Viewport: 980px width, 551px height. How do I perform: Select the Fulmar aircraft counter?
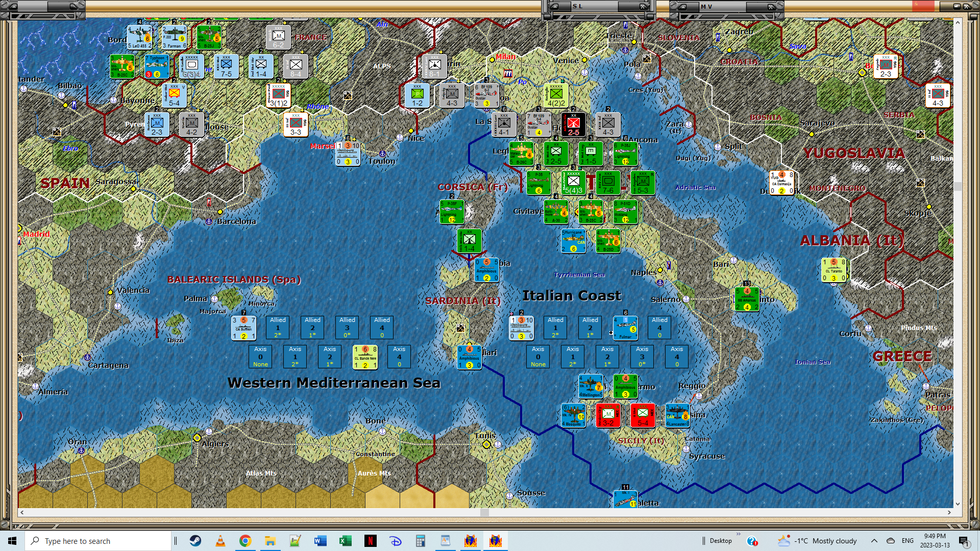click(625, 328)
